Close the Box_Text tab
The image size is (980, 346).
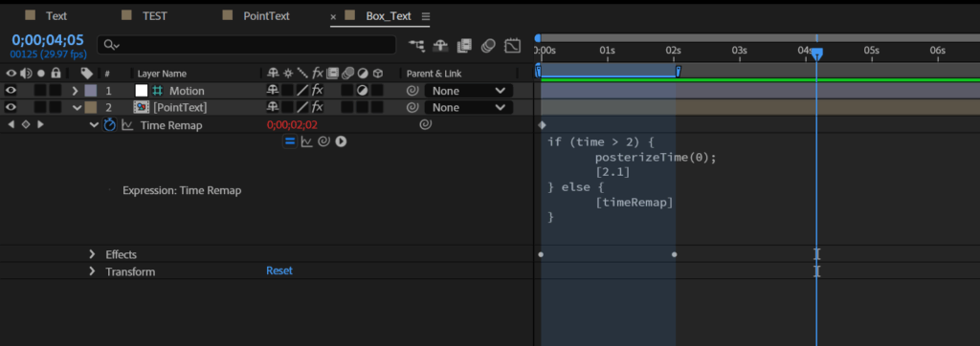pyautogui.click(x=333, y=17)
